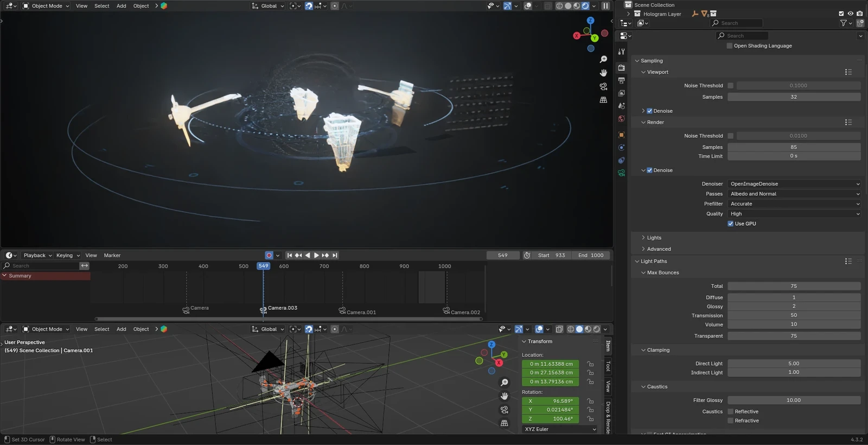The image size is (868, 445).
Task: Uncheck the Use GPU checkbox
Action: point(731,224)
